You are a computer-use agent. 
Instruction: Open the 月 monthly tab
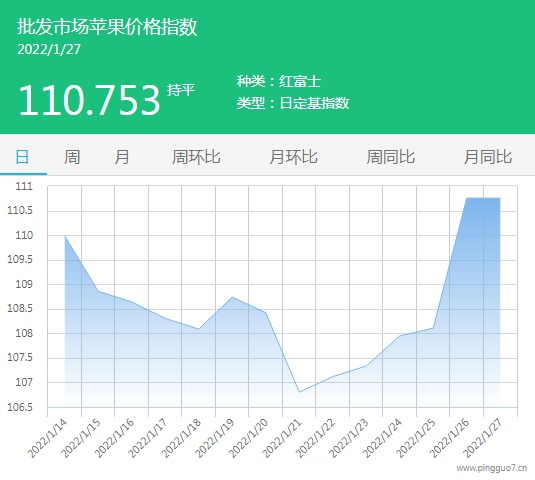tap(122, 157)
